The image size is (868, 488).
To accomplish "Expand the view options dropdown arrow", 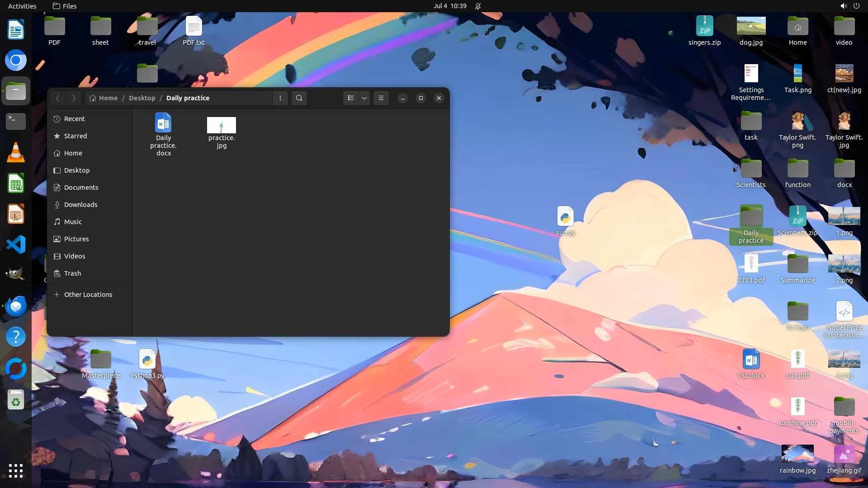I will pyautogui.click(x=364, y=98).
